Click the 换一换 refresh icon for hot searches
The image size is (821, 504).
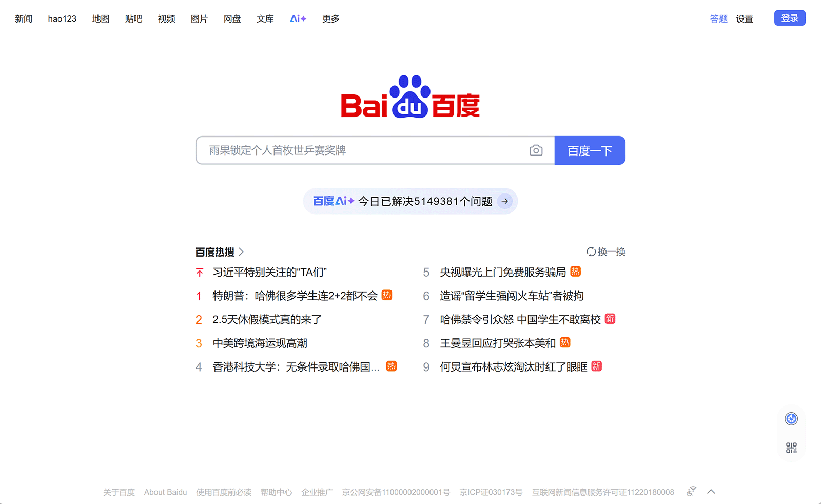point(591,251)
